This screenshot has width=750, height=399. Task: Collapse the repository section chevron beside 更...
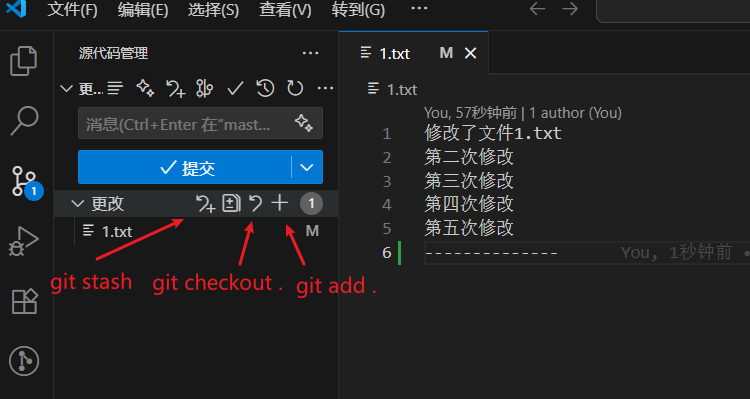pos(66,89)
